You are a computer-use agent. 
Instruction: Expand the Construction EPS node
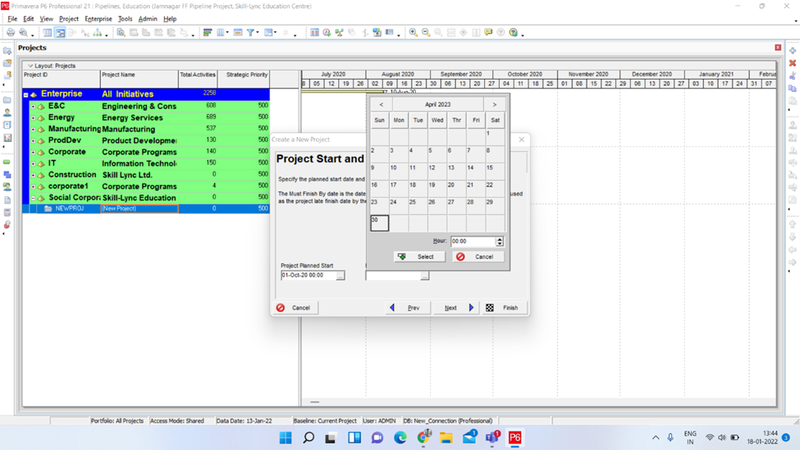pyautogui.click(x=33, y=176)
